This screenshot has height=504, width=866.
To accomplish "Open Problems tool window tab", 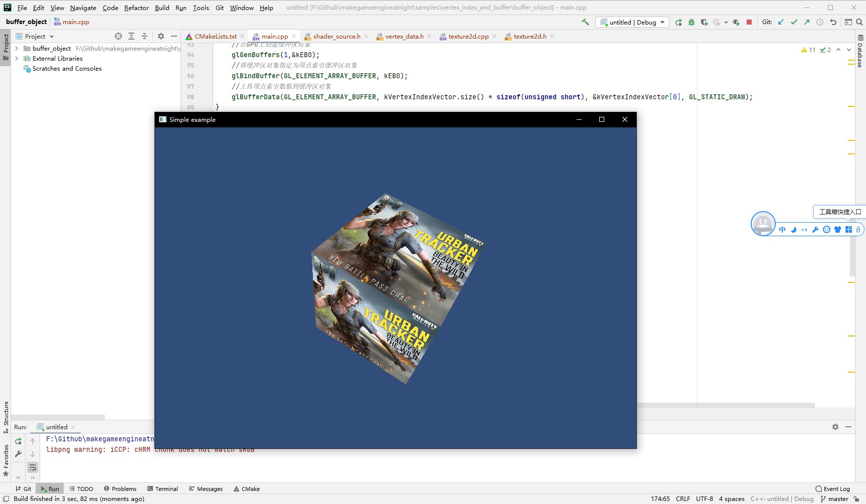I will pyautogui.click(x=120, y=489).
